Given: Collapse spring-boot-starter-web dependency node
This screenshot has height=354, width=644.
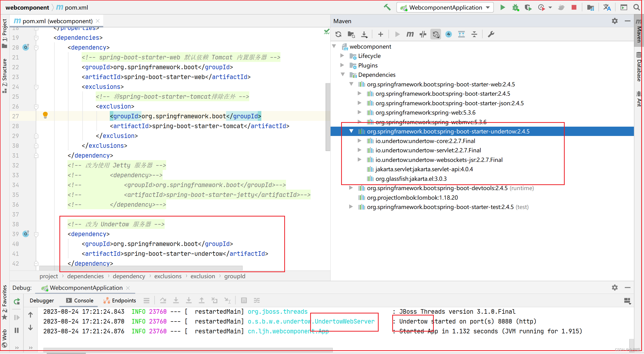Looking at the screenshot, I should (351, 84).
